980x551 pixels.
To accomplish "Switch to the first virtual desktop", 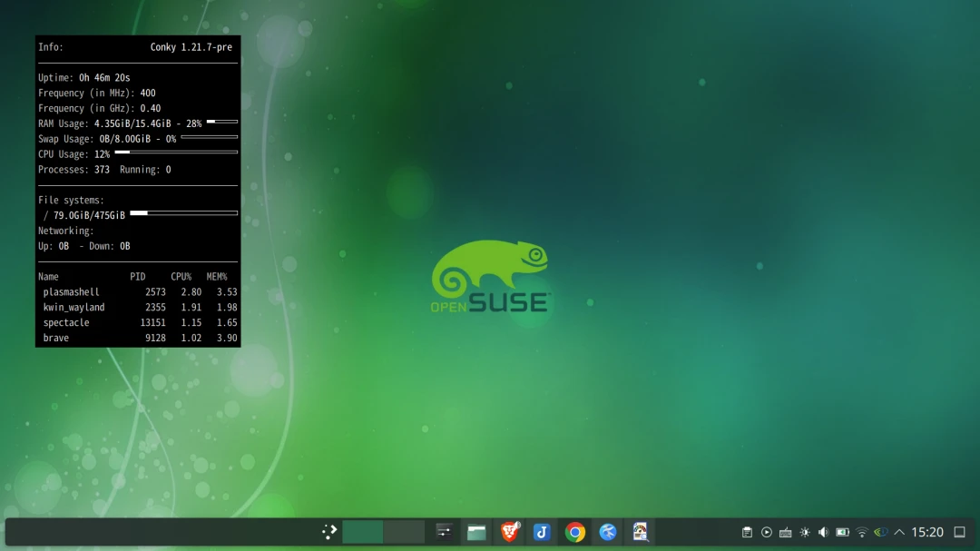I will [362, 532].
